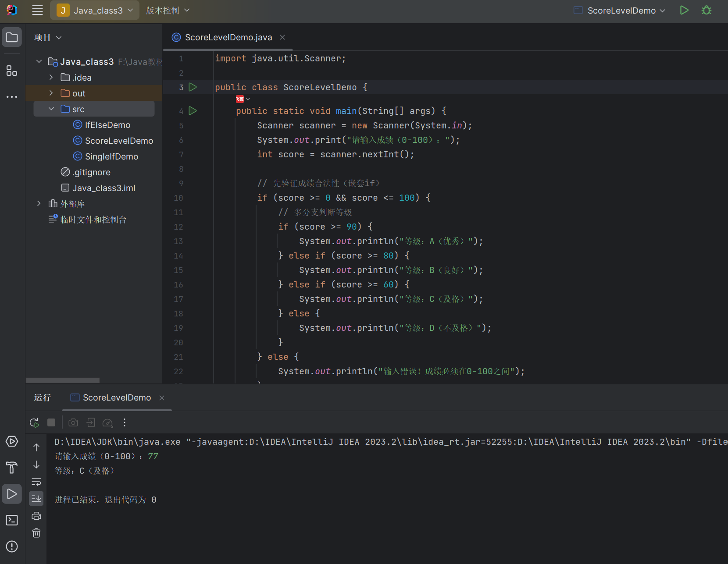
Task: Click the Stop button in the Run toolbar
Action: tap(51, 422)
